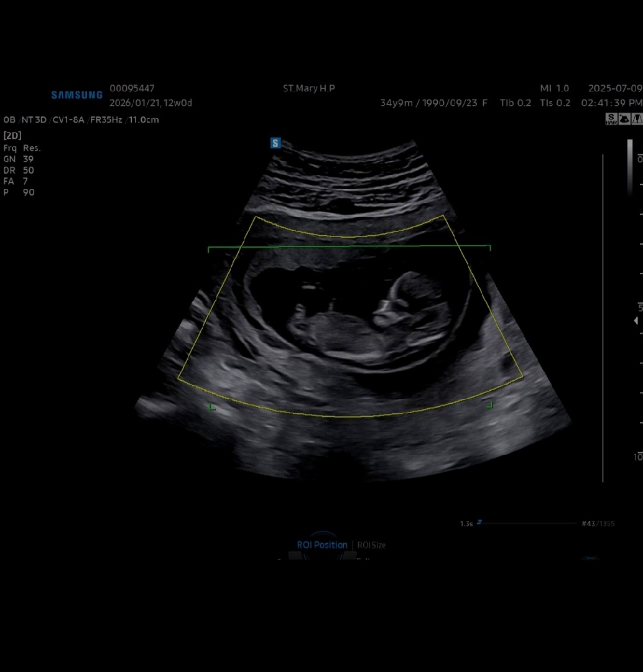Click the DR 50 dynamic range parameter
Screen dimensions: 643x672
[x=19, y=170]
